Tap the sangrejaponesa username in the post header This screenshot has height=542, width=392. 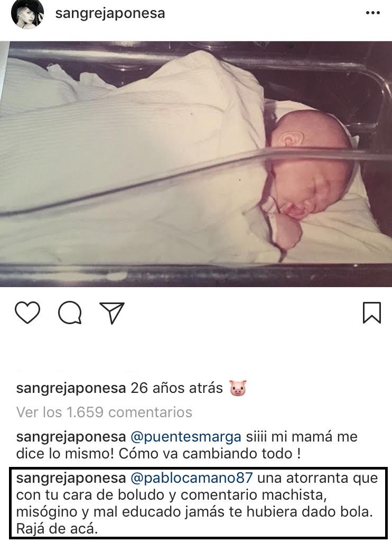[110, 13]
